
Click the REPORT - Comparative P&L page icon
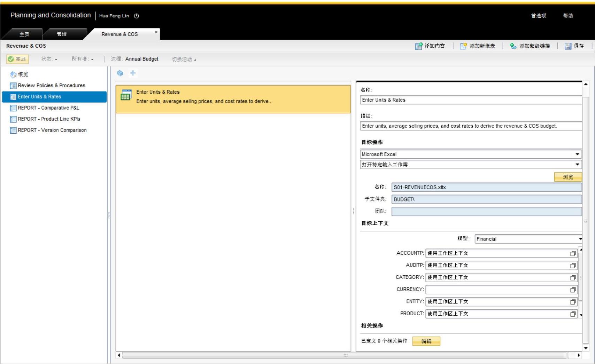click(13, 108)
